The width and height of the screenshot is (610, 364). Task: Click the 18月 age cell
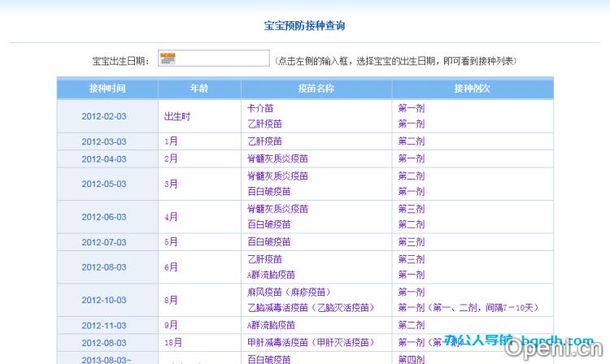click(173, 343)
